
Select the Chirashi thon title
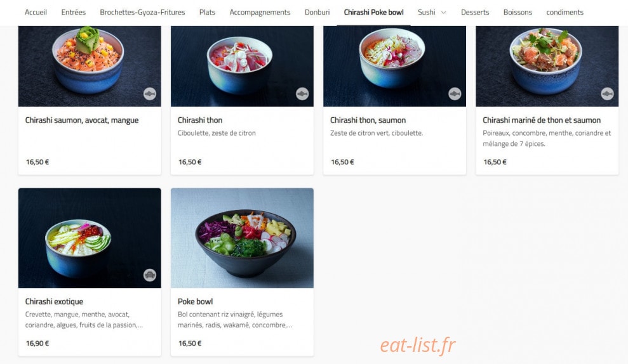tap(200, 120)
